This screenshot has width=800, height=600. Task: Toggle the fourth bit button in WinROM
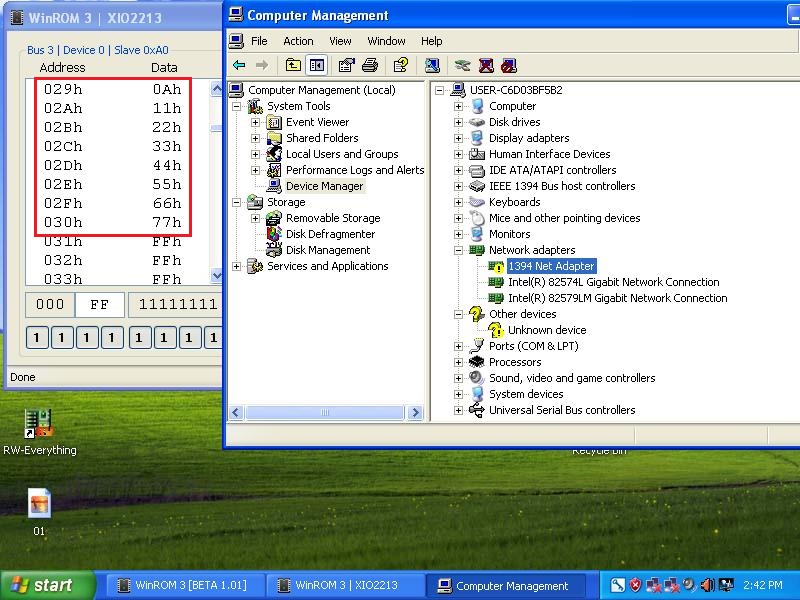[112, 338]
